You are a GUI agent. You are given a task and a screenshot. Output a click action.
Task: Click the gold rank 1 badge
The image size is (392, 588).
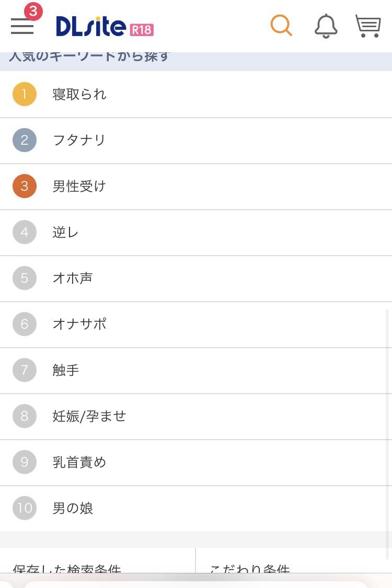coord(25,94)
